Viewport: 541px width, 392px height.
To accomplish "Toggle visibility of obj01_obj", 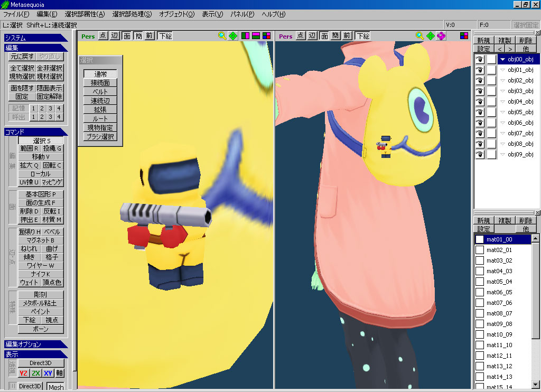I will 480,70.
